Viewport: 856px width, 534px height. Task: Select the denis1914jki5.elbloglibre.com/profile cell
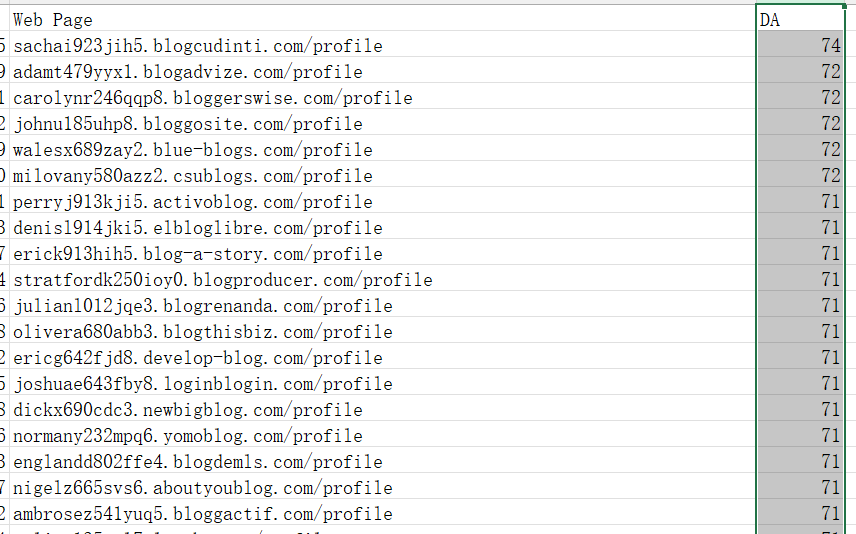[382, 227]
